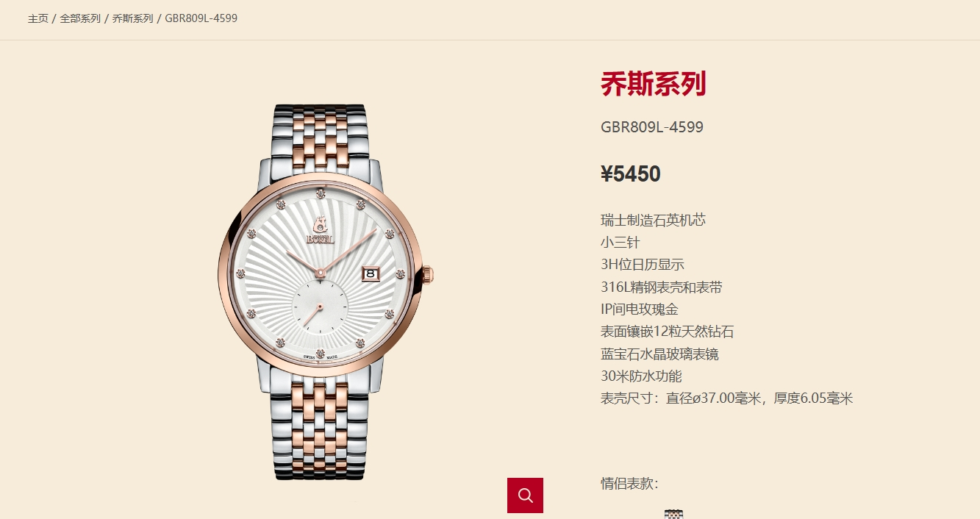Click the BOREL logo on the watch dial
Image resolution: width=980 pixels, height=519 pixels.
click(x=321, y=229)
